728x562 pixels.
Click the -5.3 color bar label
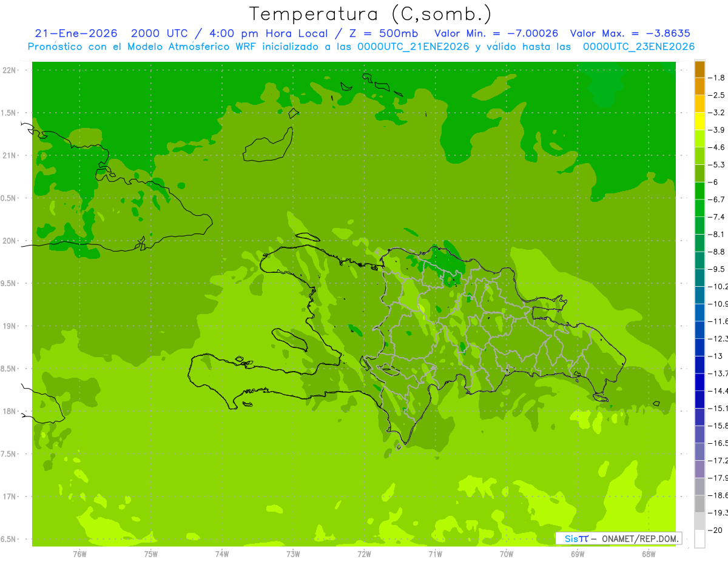(716, 165)
